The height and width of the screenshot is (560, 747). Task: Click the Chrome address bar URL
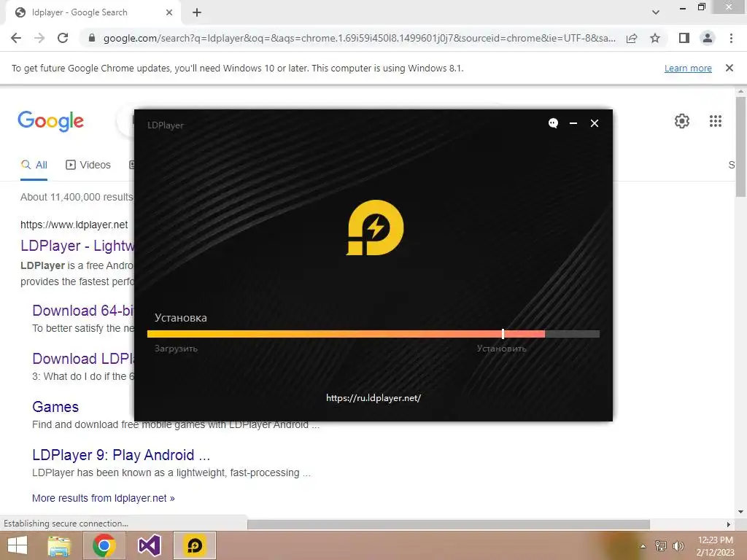pos(359,38)
